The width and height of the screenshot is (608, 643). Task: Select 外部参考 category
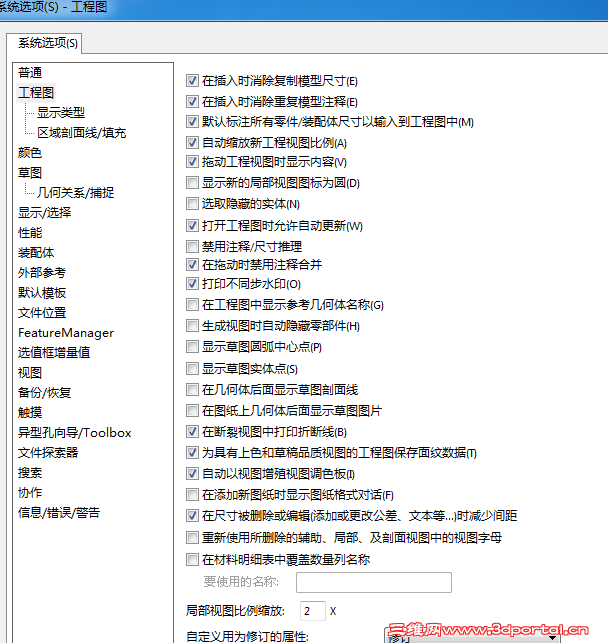coord(42,273)
